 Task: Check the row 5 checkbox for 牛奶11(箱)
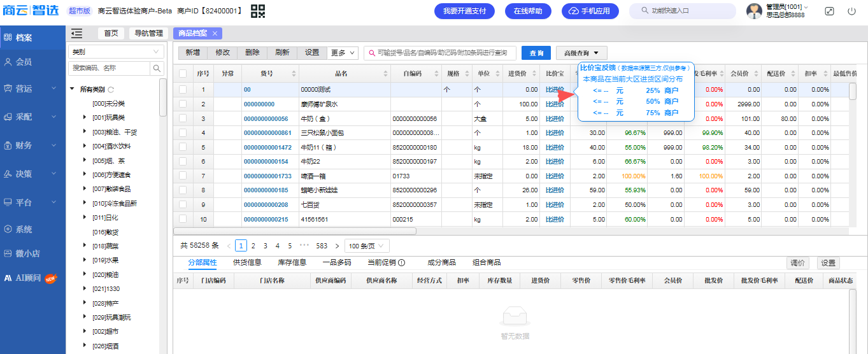183,147
